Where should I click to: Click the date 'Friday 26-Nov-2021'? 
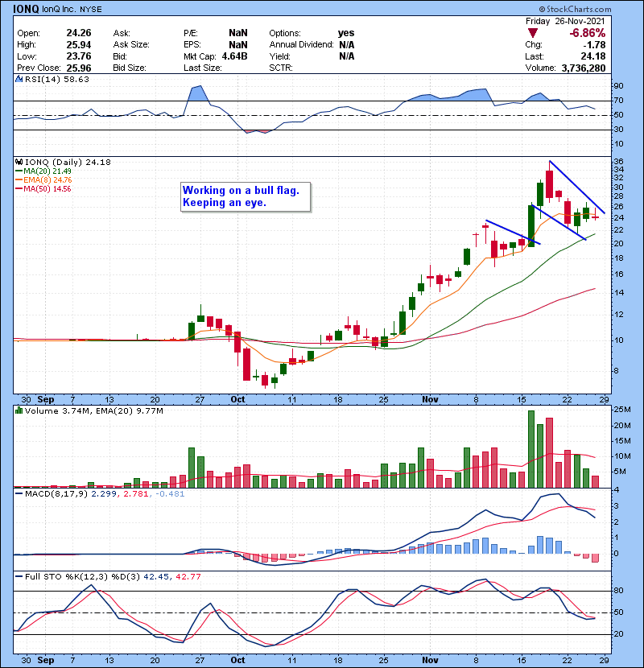(565, 21)
